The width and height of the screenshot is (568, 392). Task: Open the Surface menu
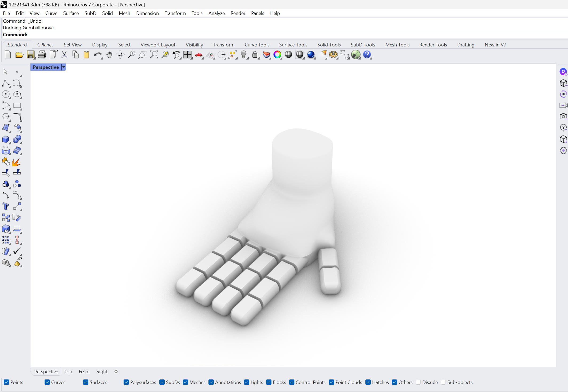point(71,13)
